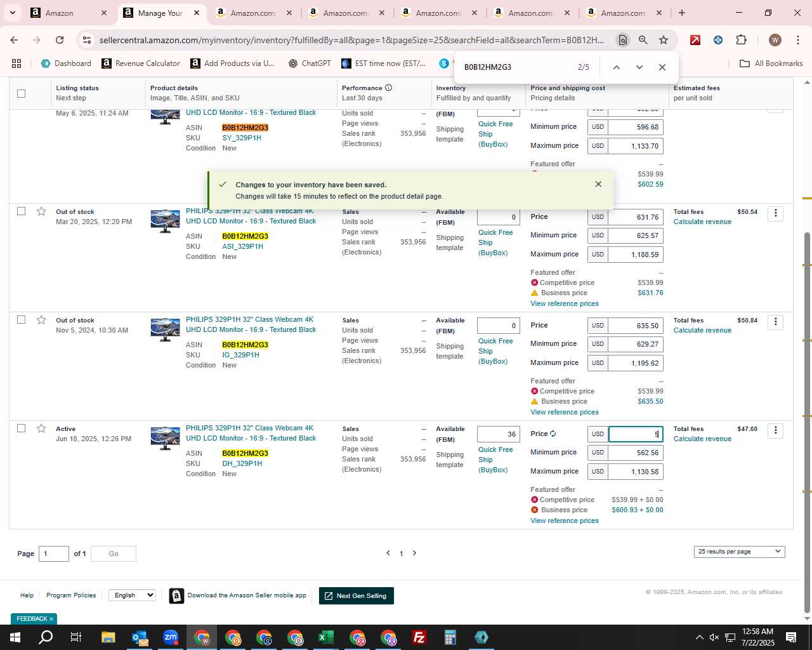Go to previous find-in-page match
Screen dimensions: 812x650
[616, 67]
